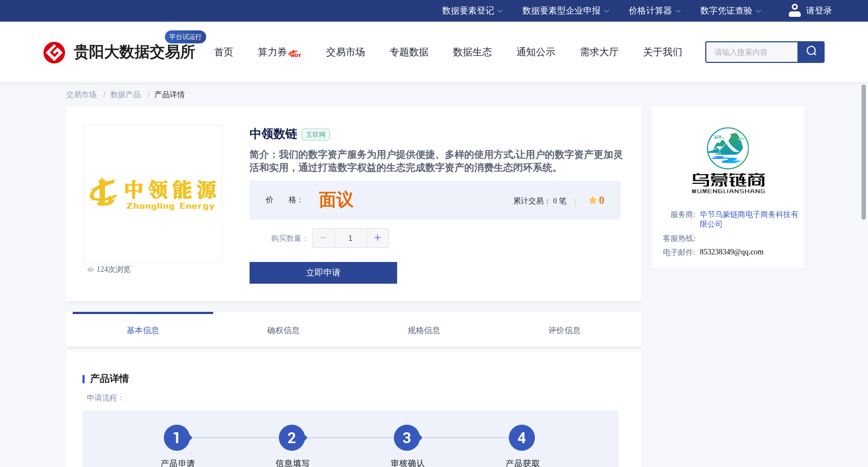Click step 1 产品申请 circle
Viewport: 868px width, 467px height.
point(177,438)
